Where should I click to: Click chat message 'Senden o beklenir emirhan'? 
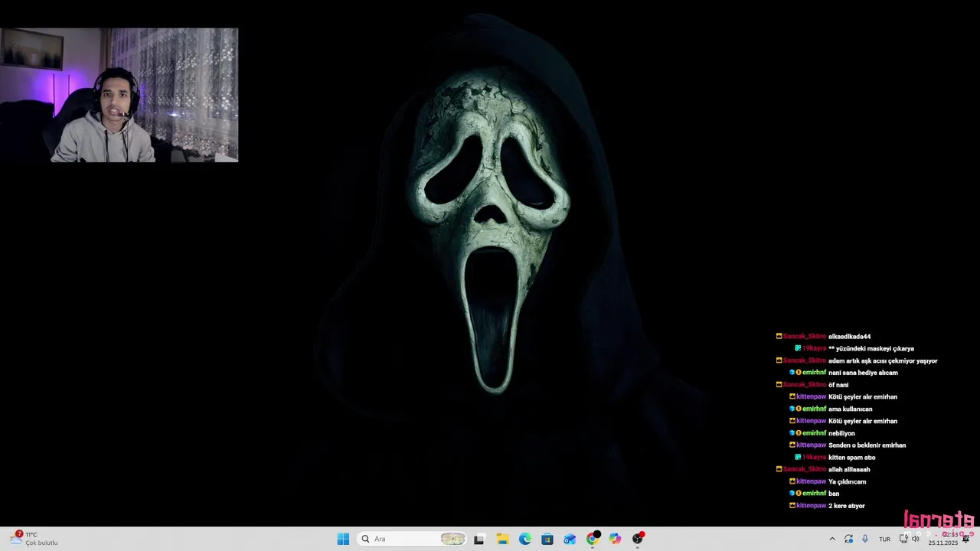coord(867,445)
